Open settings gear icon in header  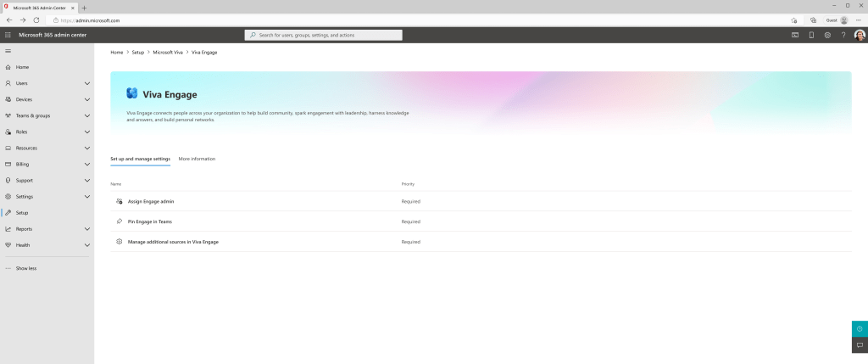pos(827,35)
